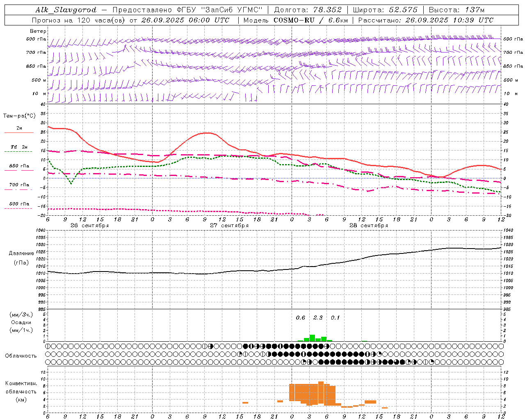
Task: Click the 'Конвективн.' convective cloud label
Action: (x=21, y=383)
